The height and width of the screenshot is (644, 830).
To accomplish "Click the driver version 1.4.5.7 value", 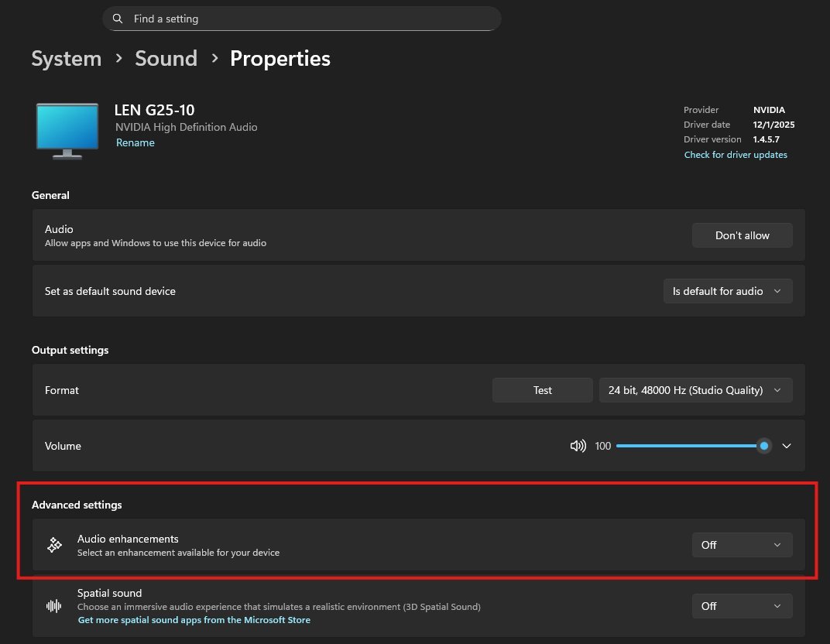I will (766, 139).
